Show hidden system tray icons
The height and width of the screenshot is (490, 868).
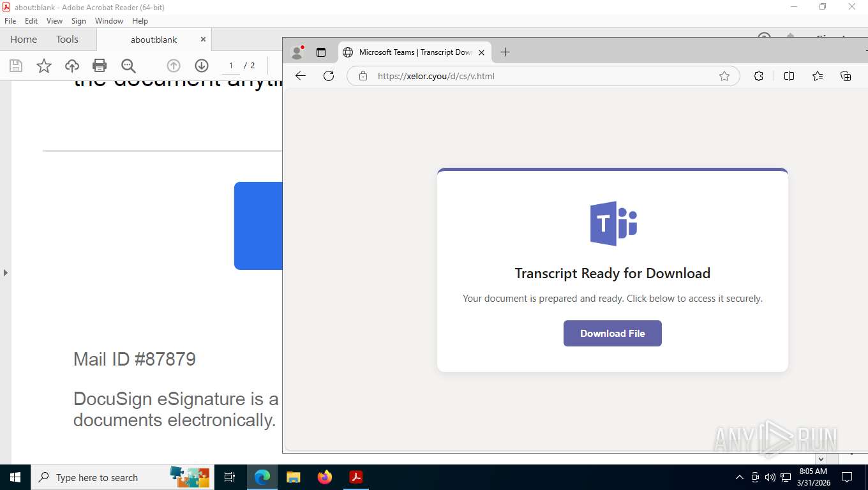coord(740,477)
